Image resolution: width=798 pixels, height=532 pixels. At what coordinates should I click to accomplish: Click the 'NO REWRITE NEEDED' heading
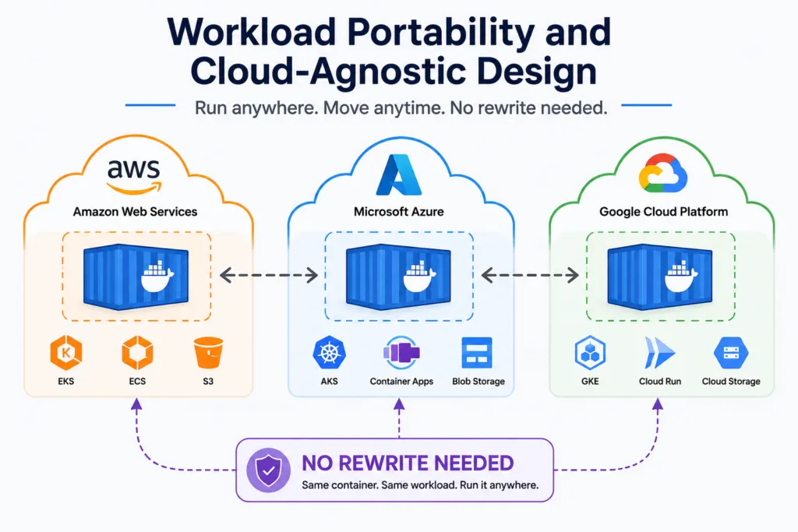pos(408,463)
